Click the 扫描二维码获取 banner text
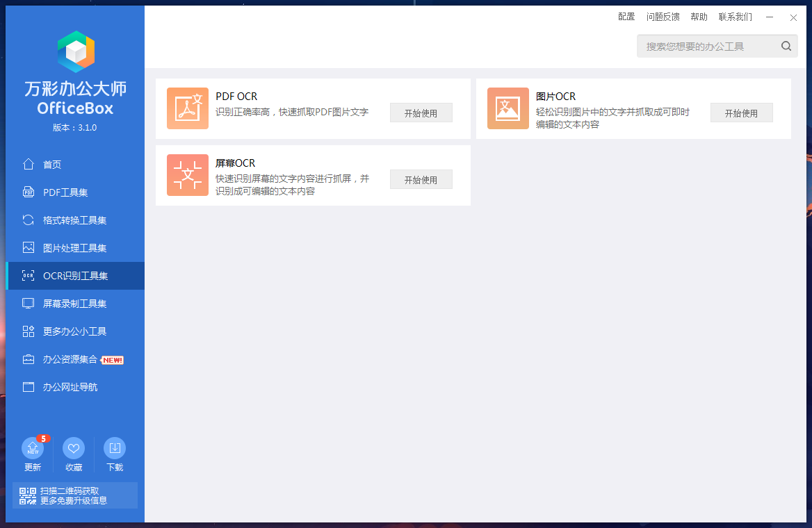Image resolution: width=812 pixels, height=528 pixels. tap(70, 490)
